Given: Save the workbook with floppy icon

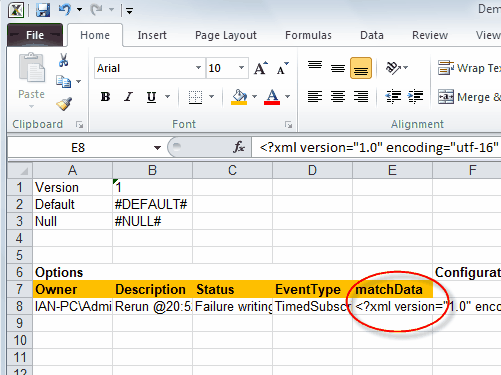Looking at the screenshot, I should coord(43,10).
